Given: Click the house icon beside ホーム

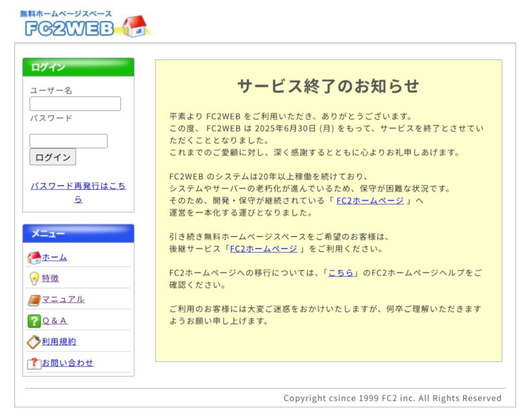Looking at the screenshot, I should 34,258.
